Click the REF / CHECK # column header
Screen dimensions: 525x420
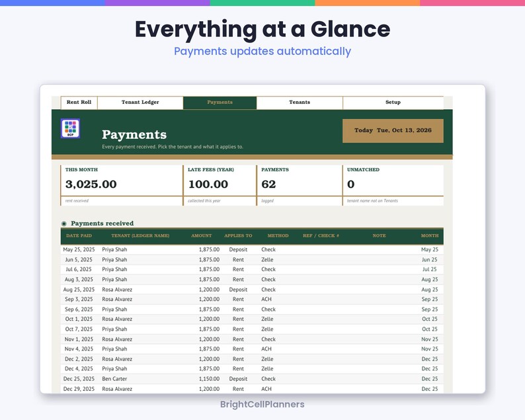[x=321, y=235]
